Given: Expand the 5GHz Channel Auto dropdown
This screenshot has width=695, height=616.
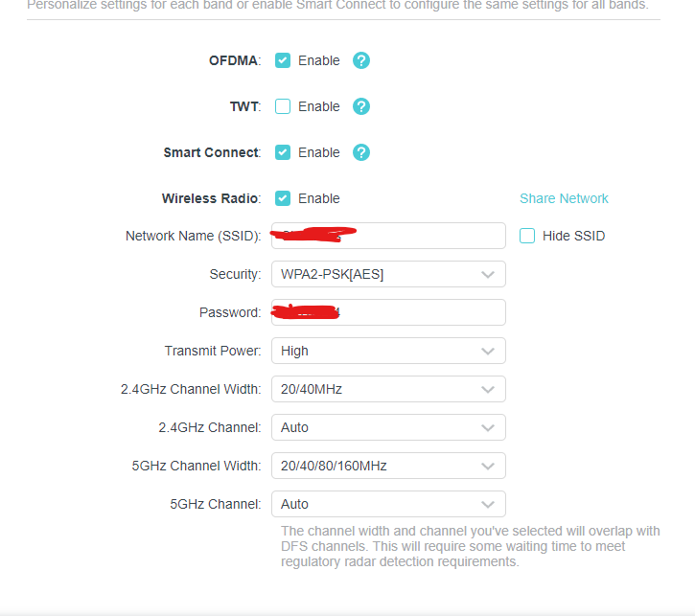Looking at the screenshot, I should click(388, 504).
